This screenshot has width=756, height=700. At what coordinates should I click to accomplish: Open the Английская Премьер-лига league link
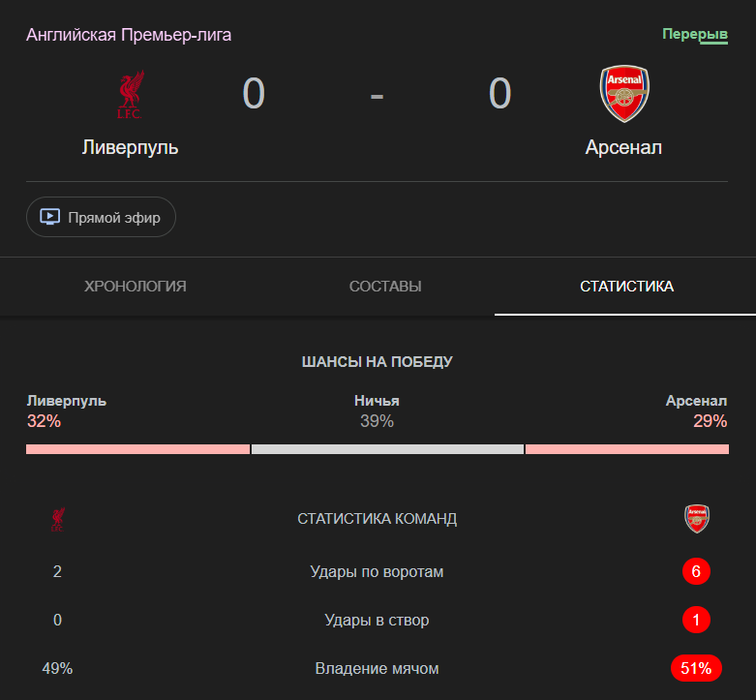tap(129, 35)
